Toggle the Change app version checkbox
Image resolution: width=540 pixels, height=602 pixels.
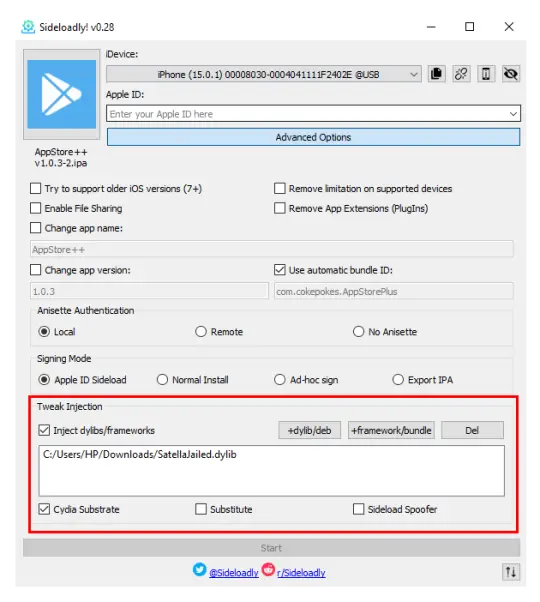click(36, 270)
